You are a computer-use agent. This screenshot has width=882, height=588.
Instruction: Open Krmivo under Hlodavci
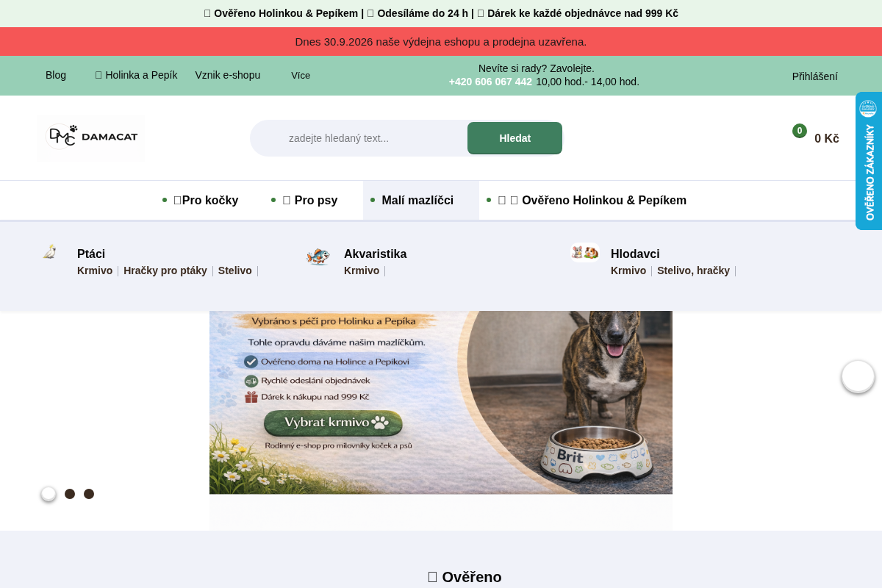coord(628,270)
